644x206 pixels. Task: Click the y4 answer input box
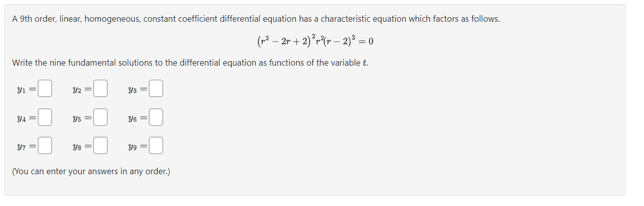tap(45, 118)
